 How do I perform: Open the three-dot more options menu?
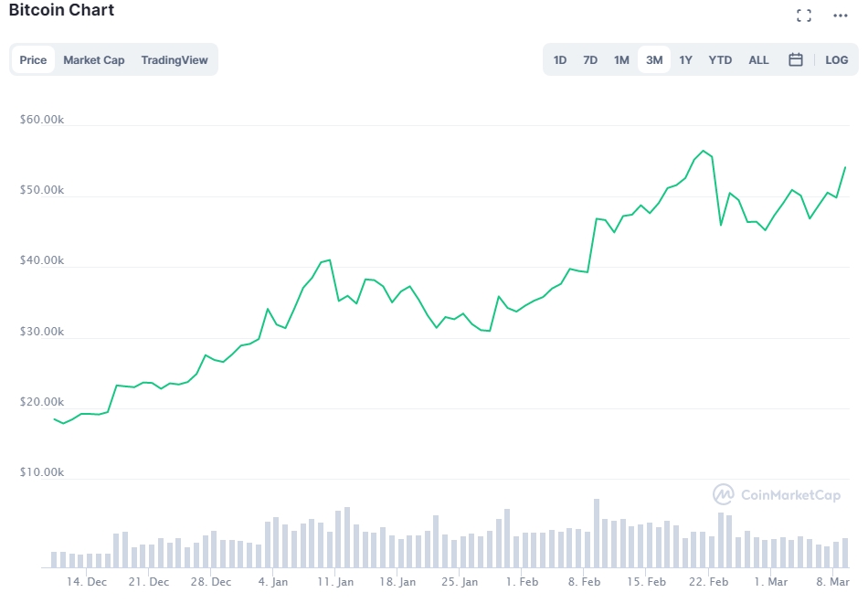pos(840,16)
